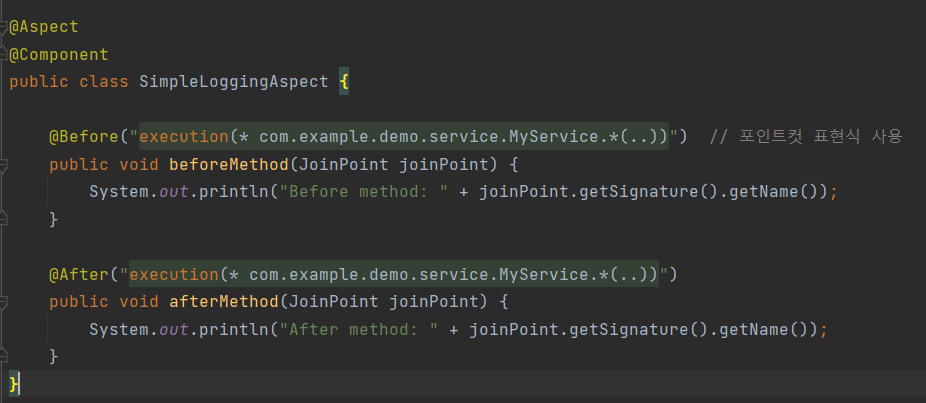Screen dimensions: 926x403
Task: Click the afterMethod method name
Action: tap(224, 302)
